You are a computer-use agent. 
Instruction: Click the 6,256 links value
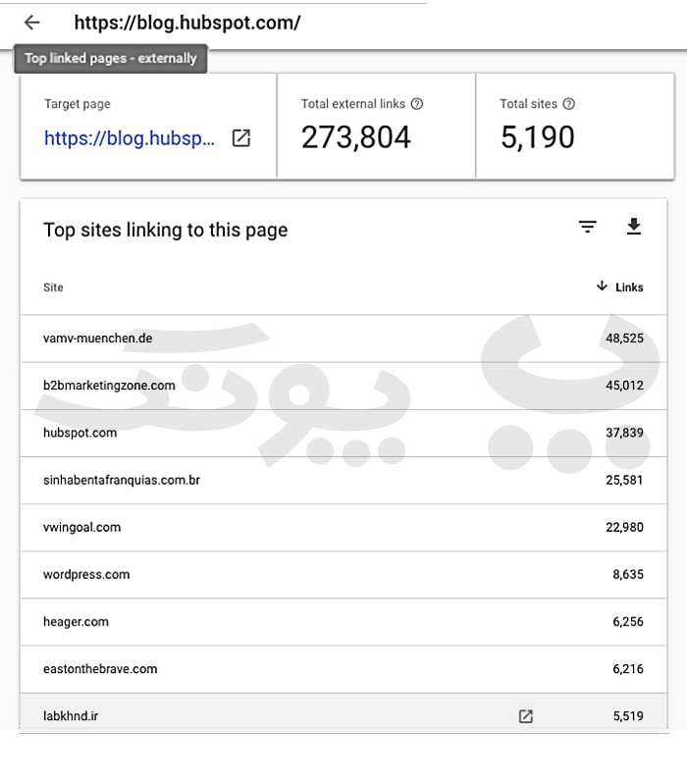tap(628, 622)
